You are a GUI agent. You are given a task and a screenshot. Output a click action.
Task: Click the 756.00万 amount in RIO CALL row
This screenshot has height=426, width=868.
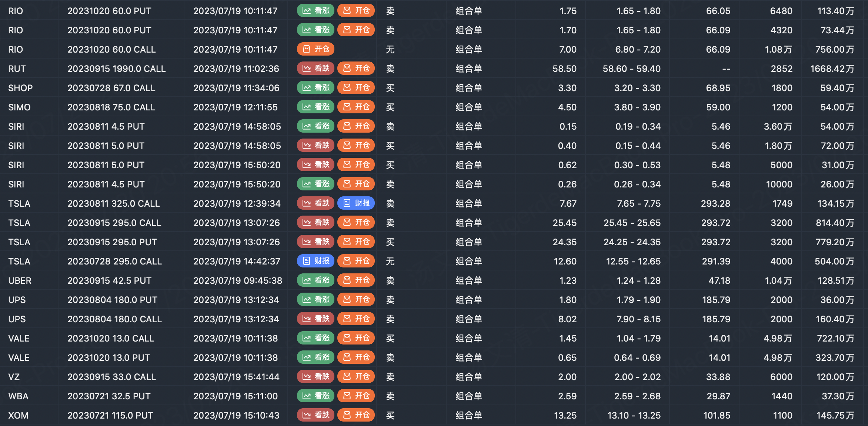[x=834, y=49]
